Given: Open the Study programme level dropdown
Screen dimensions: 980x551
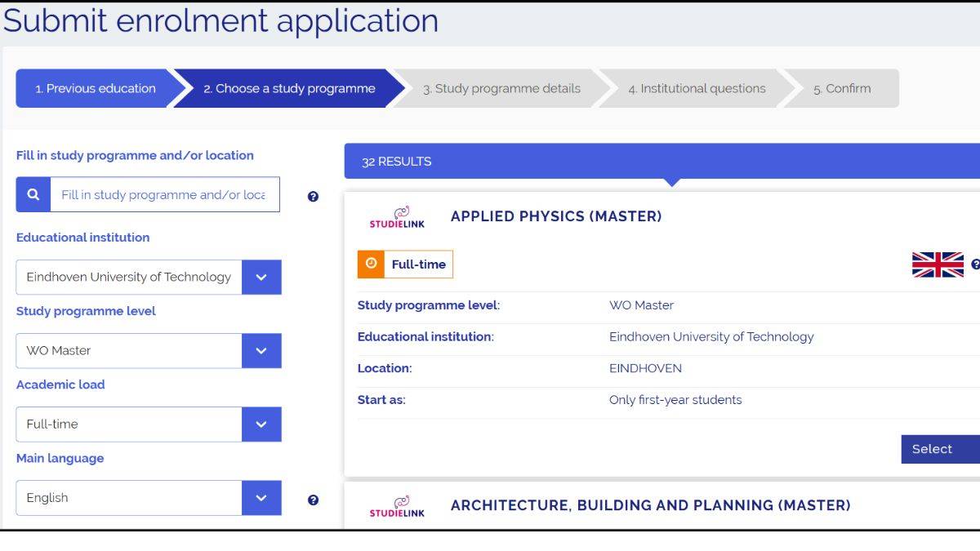Looking at the screenshot, I should [261, 350].
